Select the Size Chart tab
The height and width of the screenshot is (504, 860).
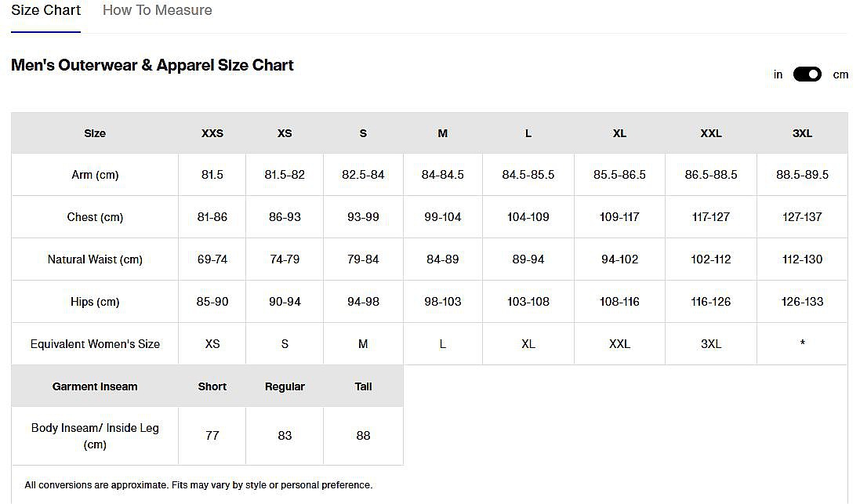(45, 10)
